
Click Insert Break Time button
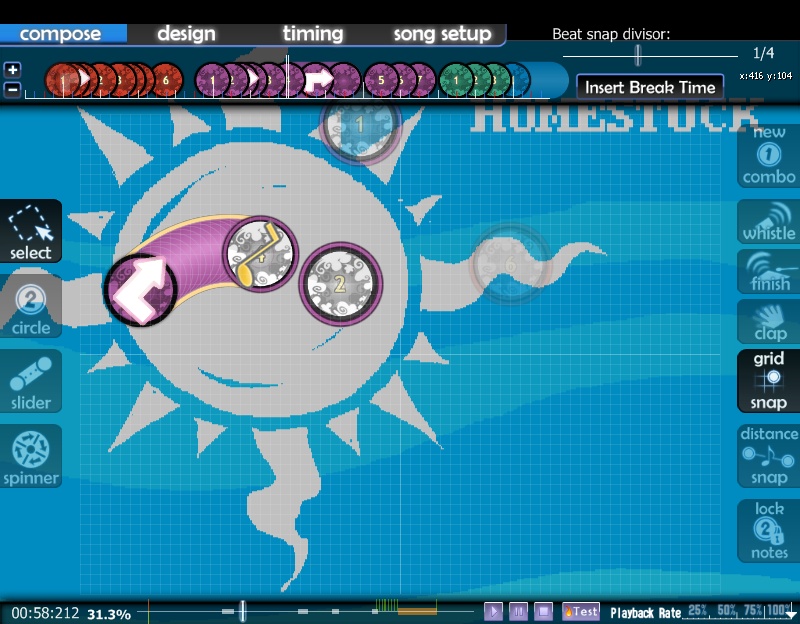(650, 87)
